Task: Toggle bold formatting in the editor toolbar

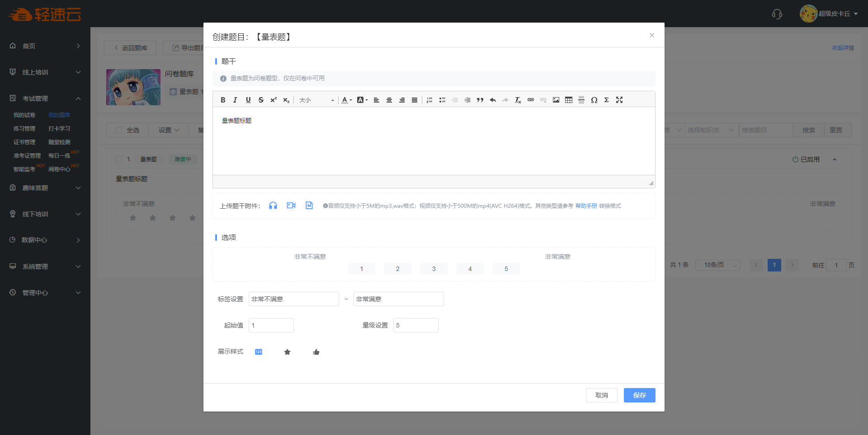Action: [x=223, y=100]
